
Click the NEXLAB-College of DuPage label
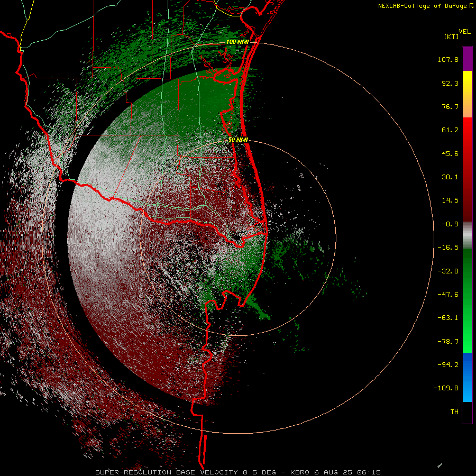(425, 6)
